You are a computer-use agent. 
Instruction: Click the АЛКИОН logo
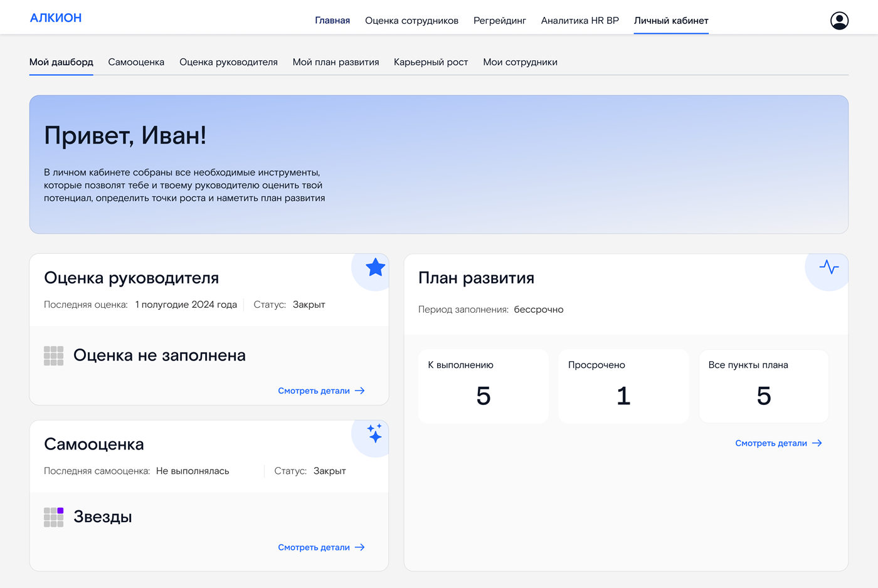56,18
